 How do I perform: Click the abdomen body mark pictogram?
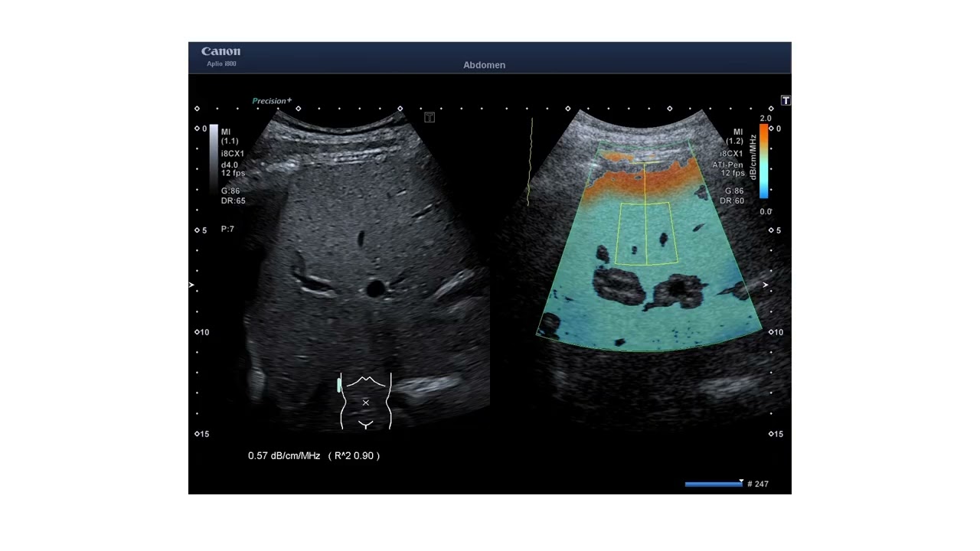[366, 401]
